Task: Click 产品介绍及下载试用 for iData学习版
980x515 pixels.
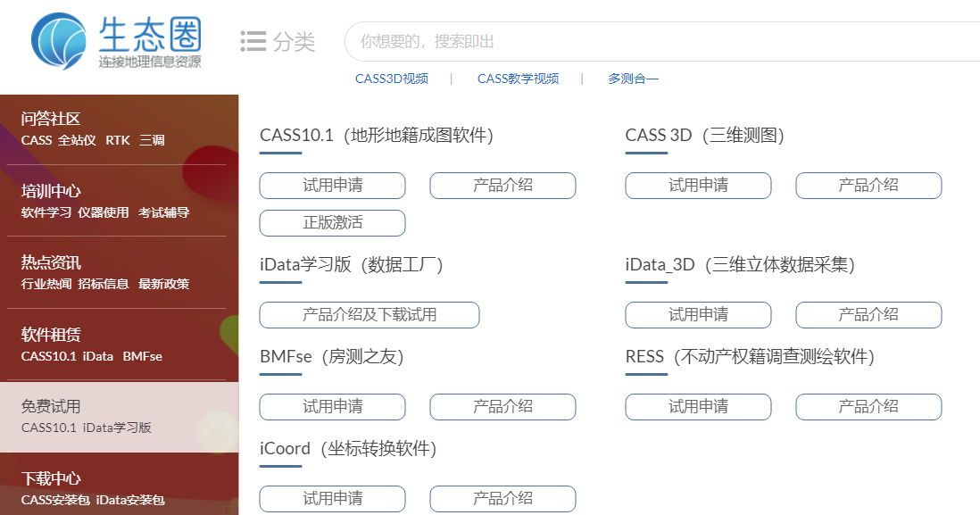Action: pos(369,315)
